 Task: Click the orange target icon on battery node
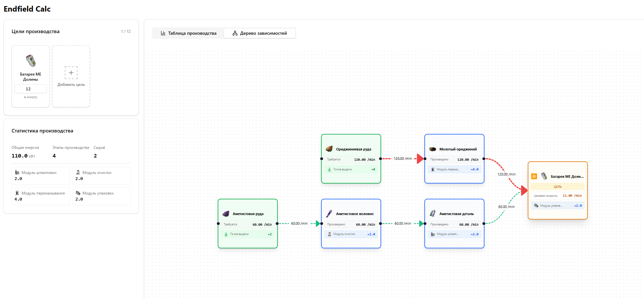click(x=534, y=176)
